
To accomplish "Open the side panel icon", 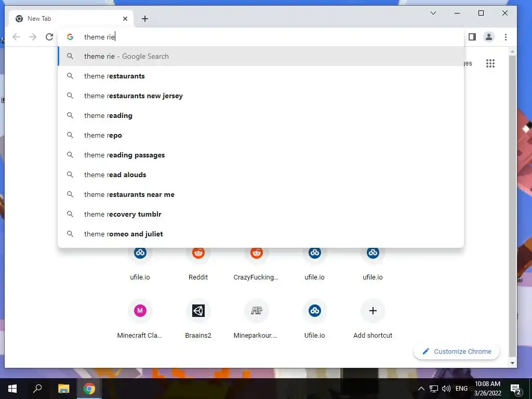I will pos(472,37).
